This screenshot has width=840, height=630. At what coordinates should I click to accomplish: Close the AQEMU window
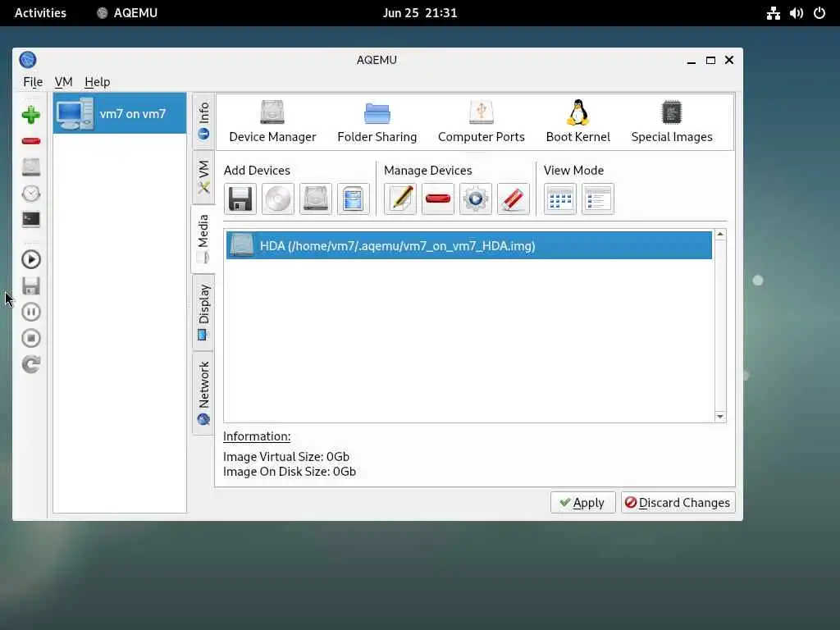click(729, 60)
